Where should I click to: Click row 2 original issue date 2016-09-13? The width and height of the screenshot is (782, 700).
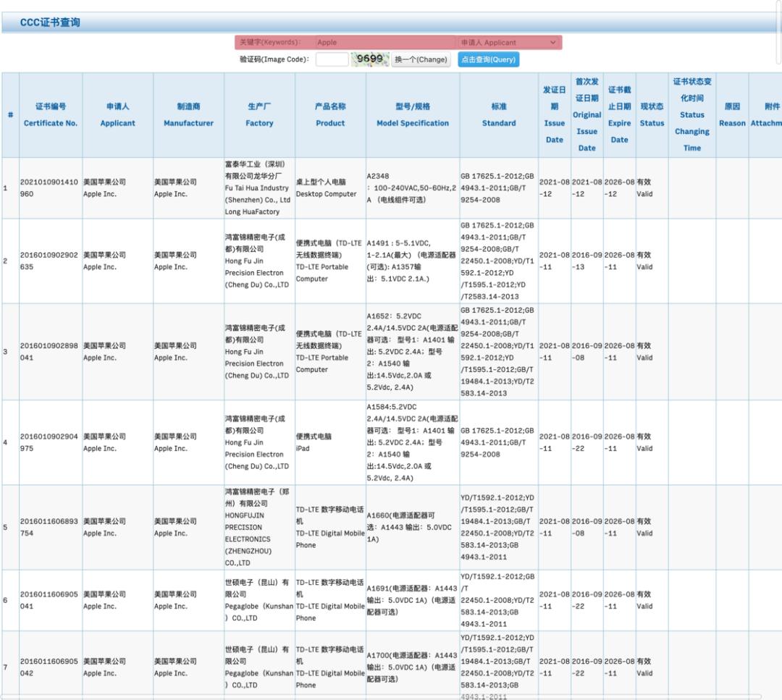click(586, 261)
